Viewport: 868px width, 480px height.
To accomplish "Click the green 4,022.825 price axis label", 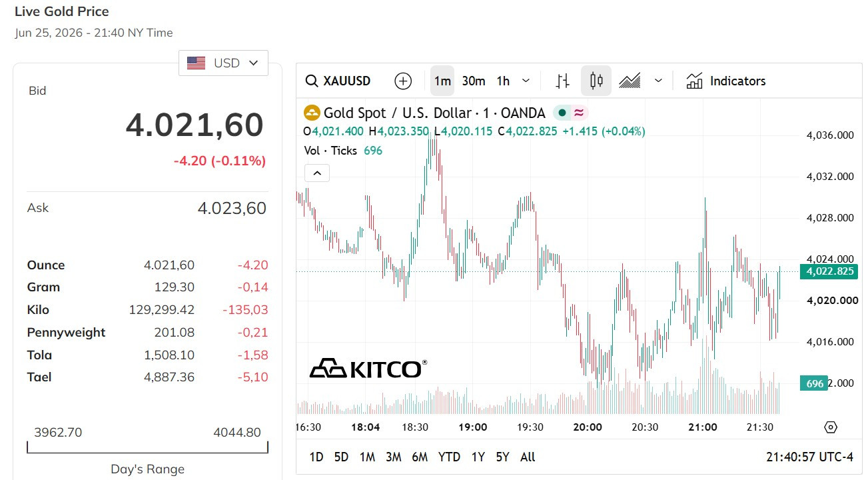I will 830,271.
